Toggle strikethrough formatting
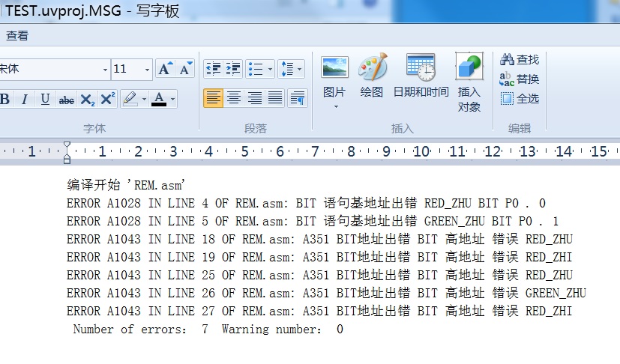This screenshot has height=364, width=620. 67,99
